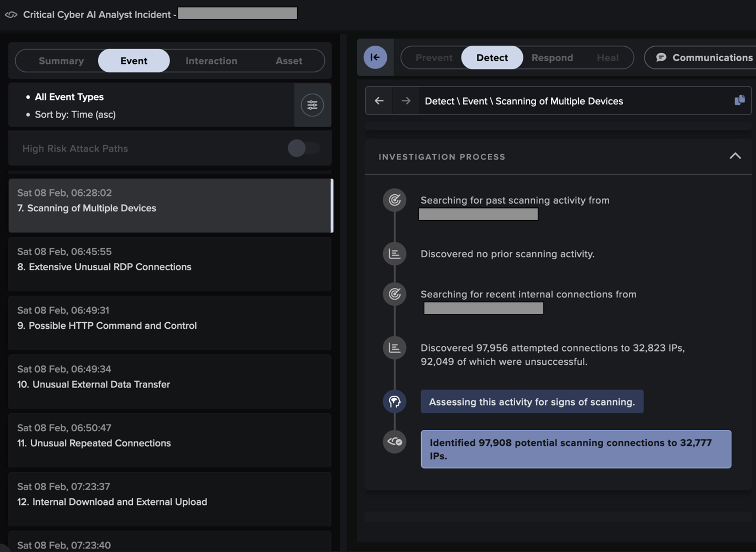Open the Interaction tab

click(212, 61)
